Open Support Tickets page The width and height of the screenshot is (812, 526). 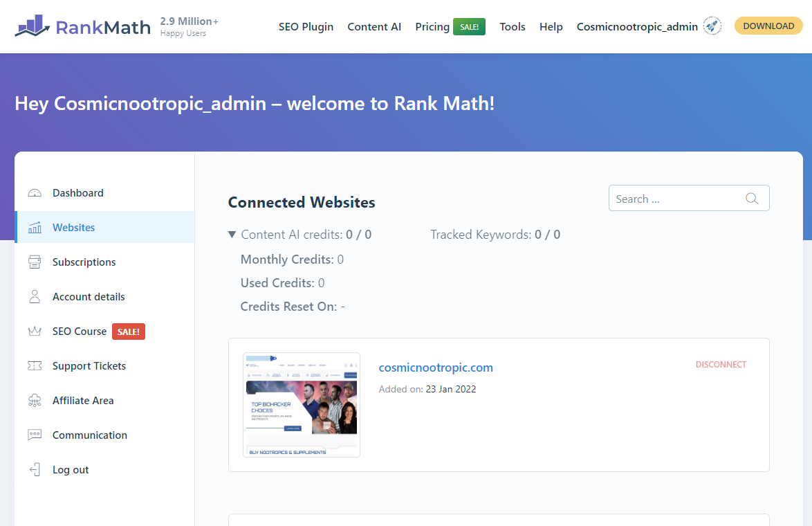point(89,366)
